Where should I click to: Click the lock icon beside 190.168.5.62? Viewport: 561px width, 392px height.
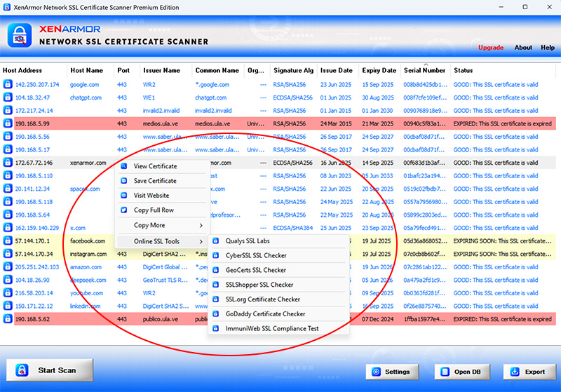pyautogui.click(x=8, y=319)
